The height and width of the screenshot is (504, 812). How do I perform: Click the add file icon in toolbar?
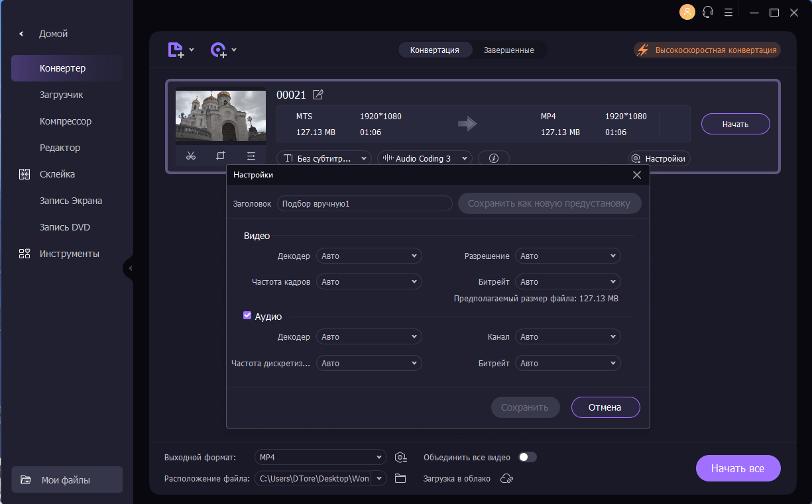pos(176,50)
